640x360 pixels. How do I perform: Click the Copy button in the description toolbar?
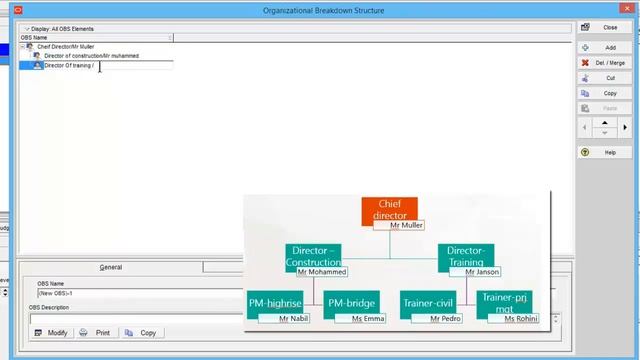coord(142,333)
